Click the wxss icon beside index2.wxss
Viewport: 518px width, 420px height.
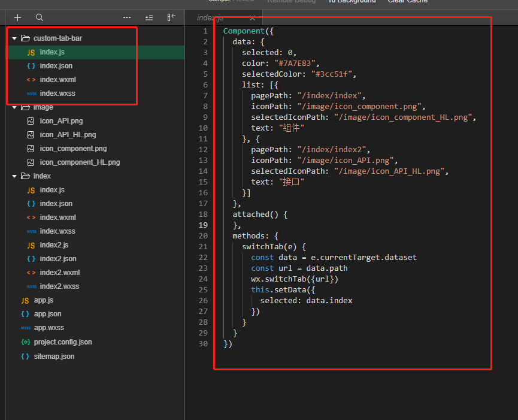click(32, 286)
